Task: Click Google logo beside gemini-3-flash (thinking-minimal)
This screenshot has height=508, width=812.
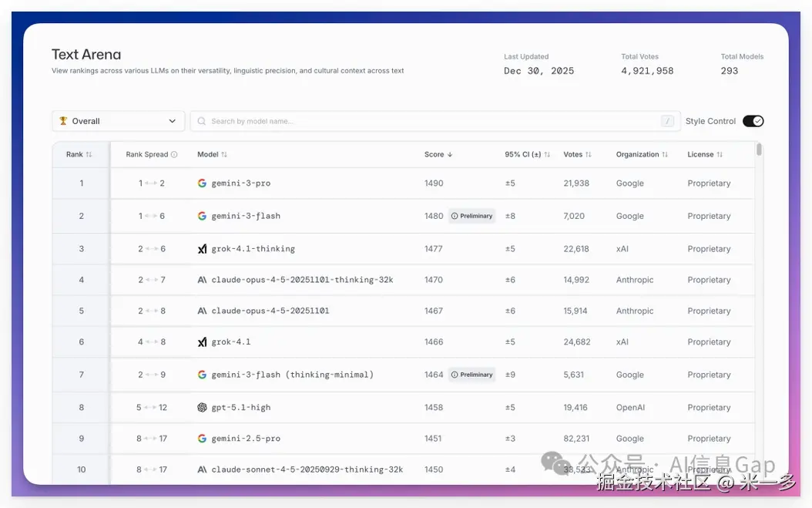Action: click(202, 375)
